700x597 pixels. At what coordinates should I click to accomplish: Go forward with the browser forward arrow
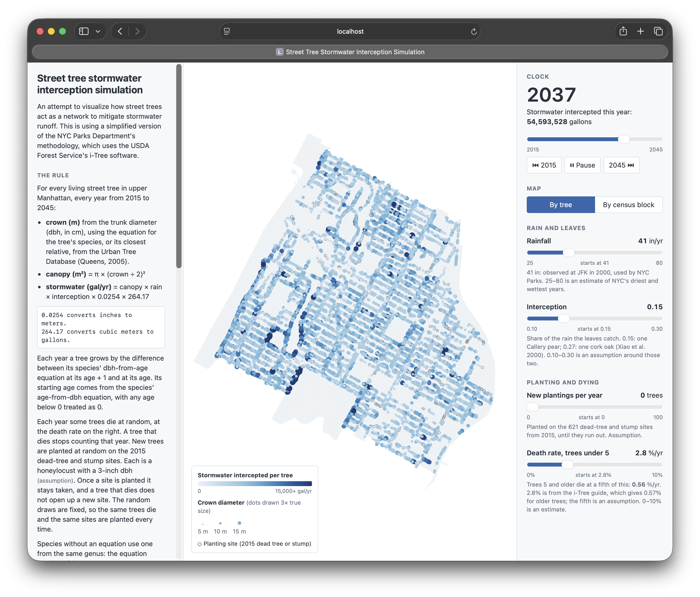pyautogui.click(x=137, y=32)
